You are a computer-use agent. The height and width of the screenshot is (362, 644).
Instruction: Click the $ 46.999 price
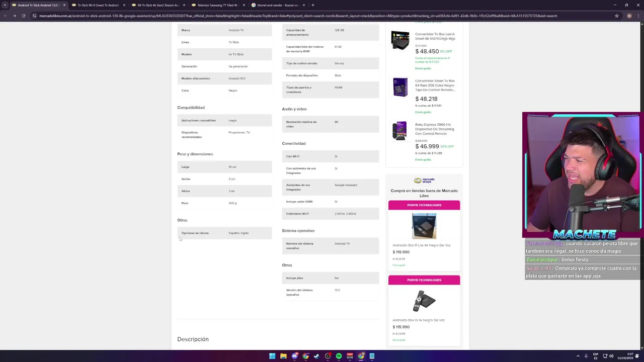pos(427,146)
